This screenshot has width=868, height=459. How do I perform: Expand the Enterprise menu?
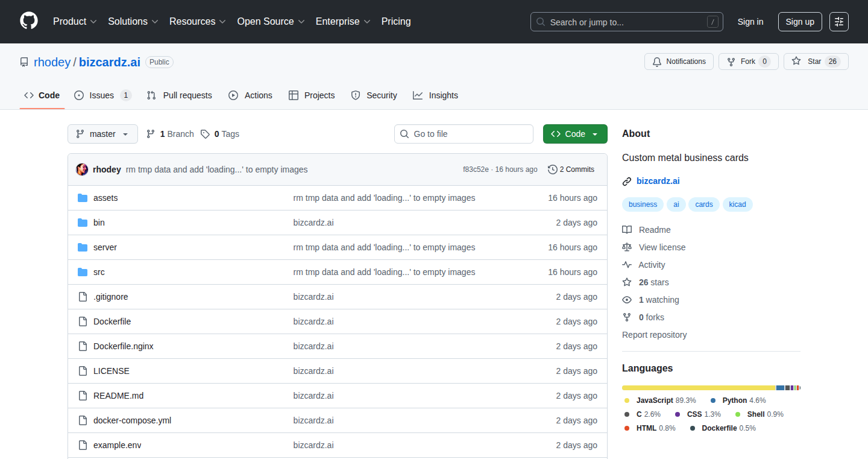pyautogui.click(x=343, y=22)
